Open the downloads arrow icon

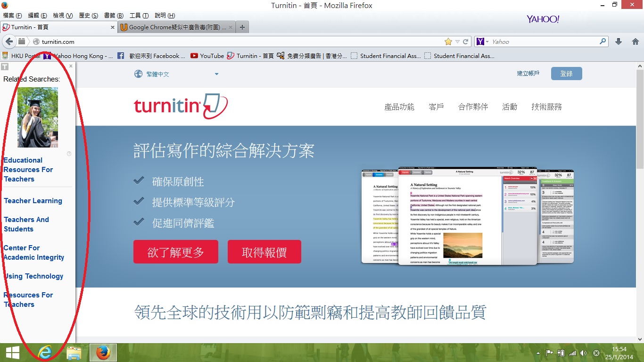tap(619, 41)
